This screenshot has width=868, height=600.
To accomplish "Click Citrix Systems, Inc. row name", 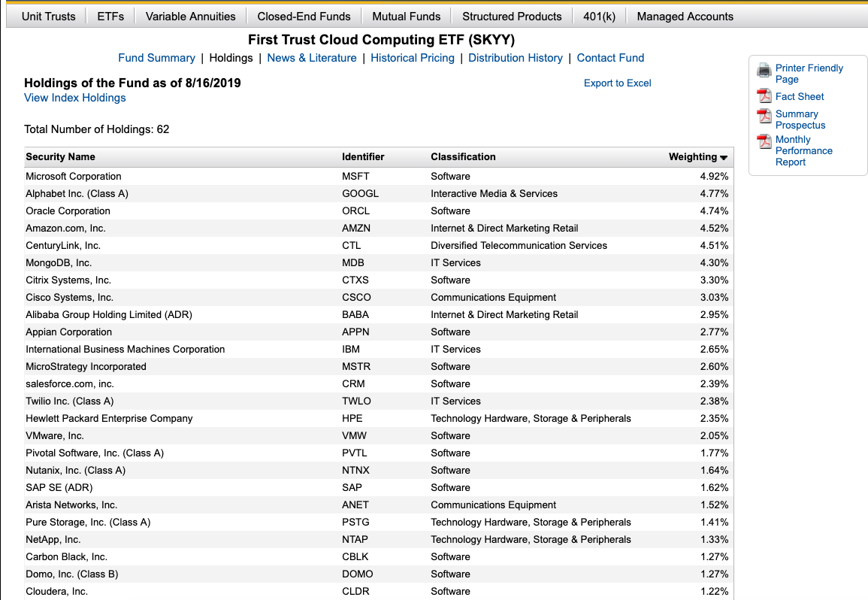I will (68, 280).
